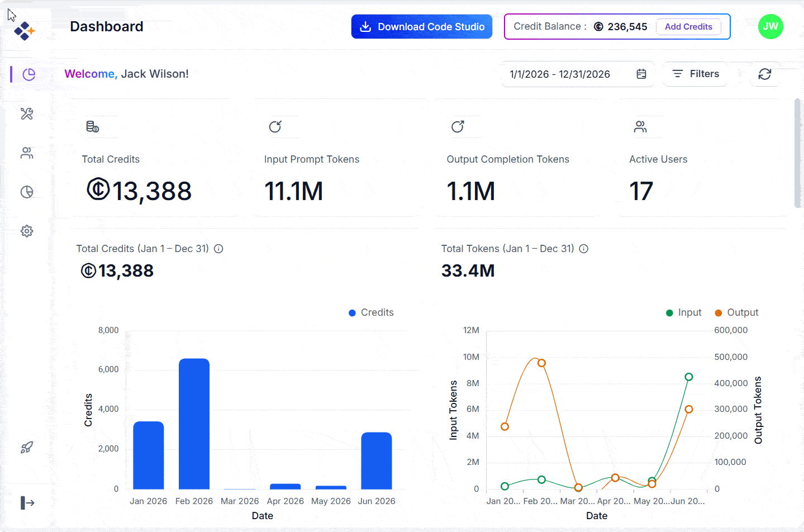This screenshot has width=804, height=532.
Task: Click the Welcome, Jack Wilson! greeting
Action: [x=127, y=74]
